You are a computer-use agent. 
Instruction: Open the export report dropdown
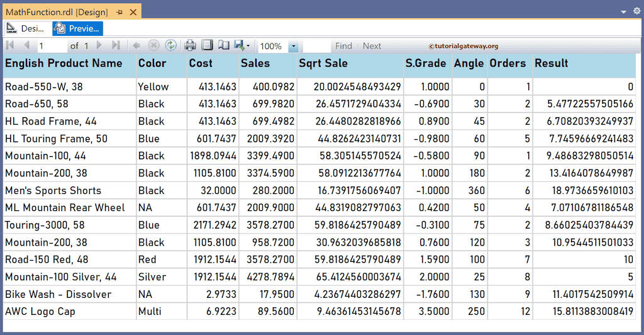[242, 45]
